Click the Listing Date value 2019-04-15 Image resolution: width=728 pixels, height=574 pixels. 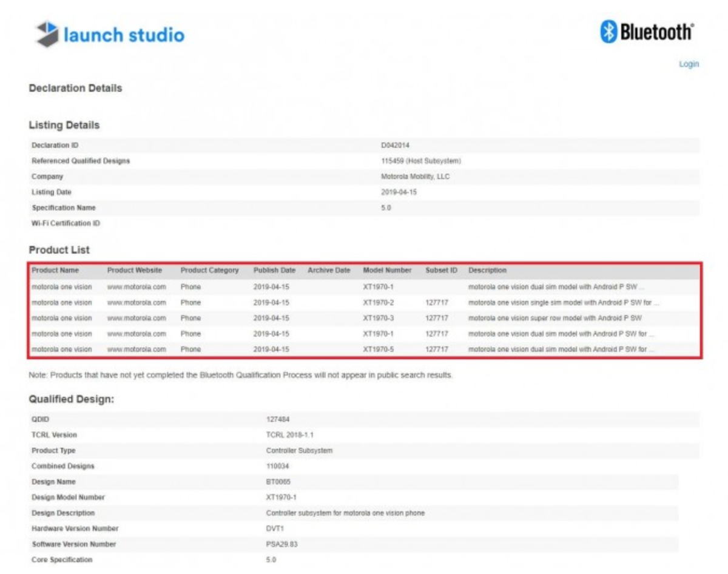[399, 192]
